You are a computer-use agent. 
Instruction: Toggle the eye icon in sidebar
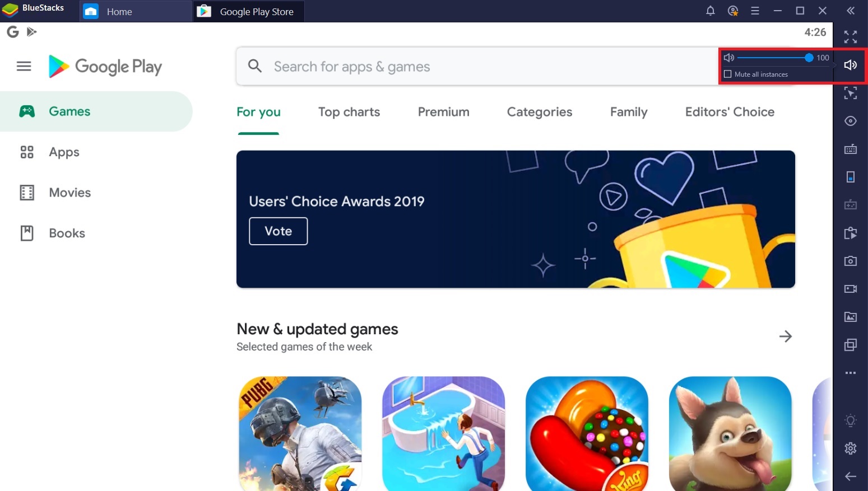[x=850, y=121]
